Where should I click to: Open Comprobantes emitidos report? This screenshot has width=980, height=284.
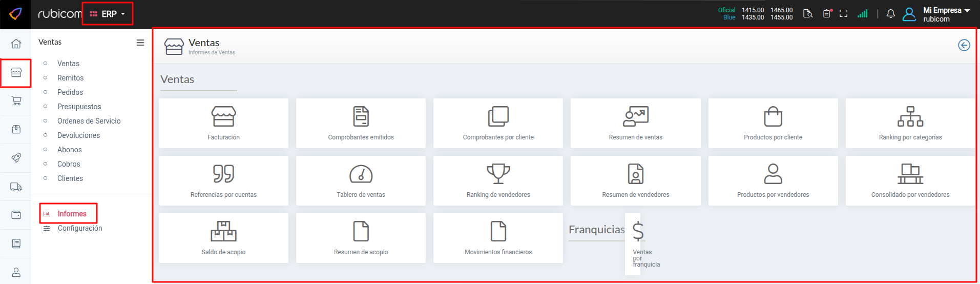coord(361,123)
